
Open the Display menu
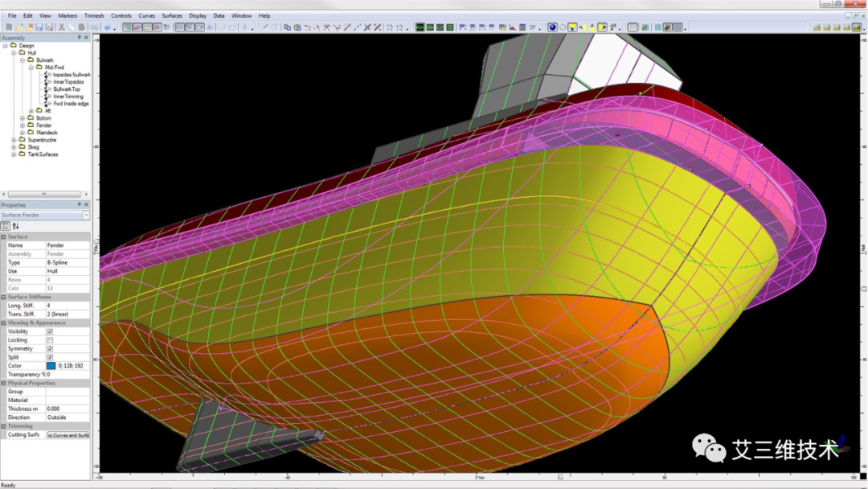click(198, 15)
